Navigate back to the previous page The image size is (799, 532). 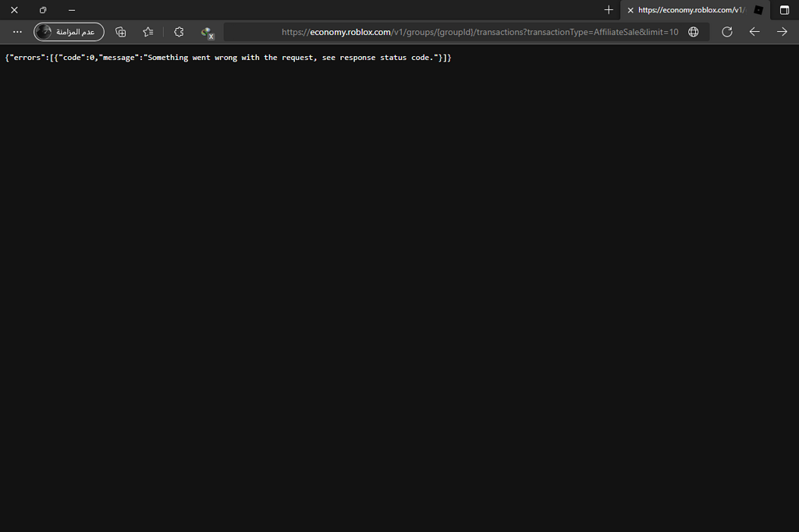tap(754, 32)
